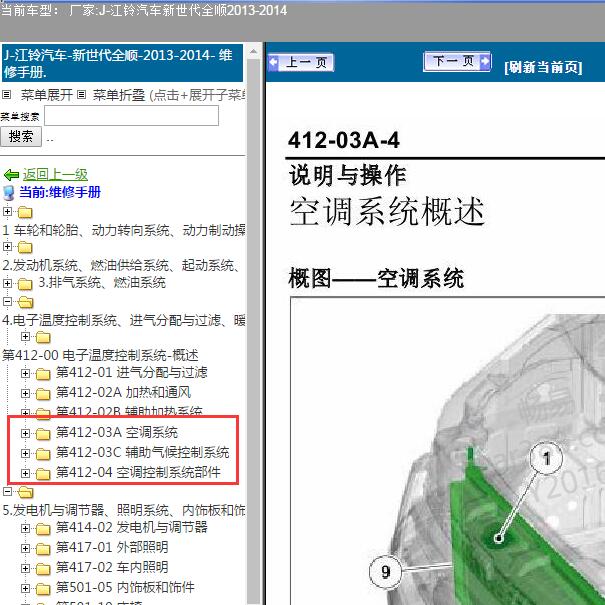605x605 pixels.
Task: Expand the node above 第412-00 电子温度控制系统-概述
Action: pyautogui.click(x=25, y=336)
